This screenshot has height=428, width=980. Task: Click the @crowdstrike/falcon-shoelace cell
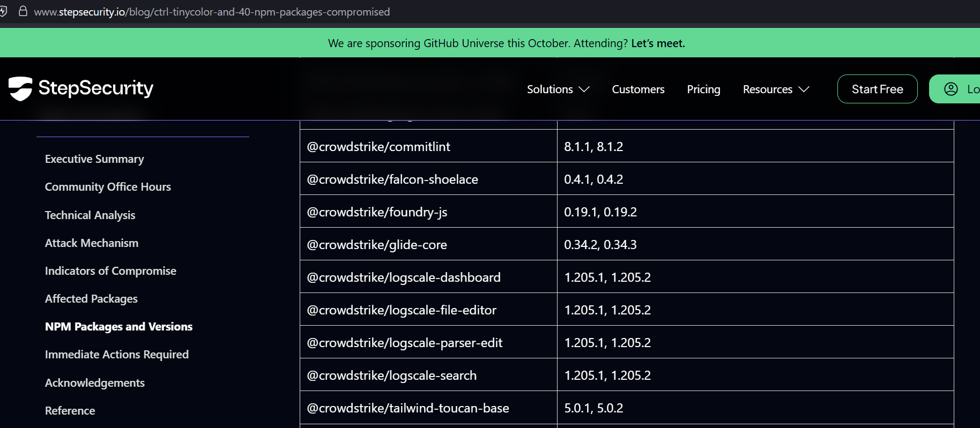click(428, 179)
